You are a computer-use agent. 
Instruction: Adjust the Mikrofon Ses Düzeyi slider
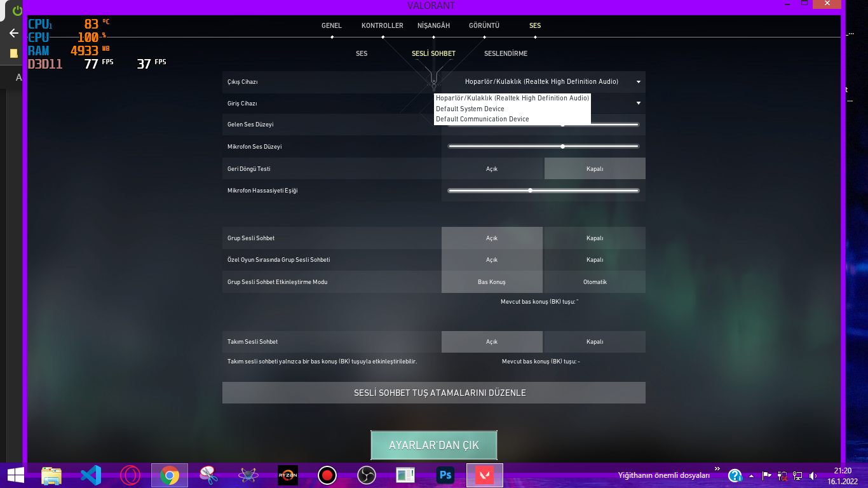click(543, 146)
